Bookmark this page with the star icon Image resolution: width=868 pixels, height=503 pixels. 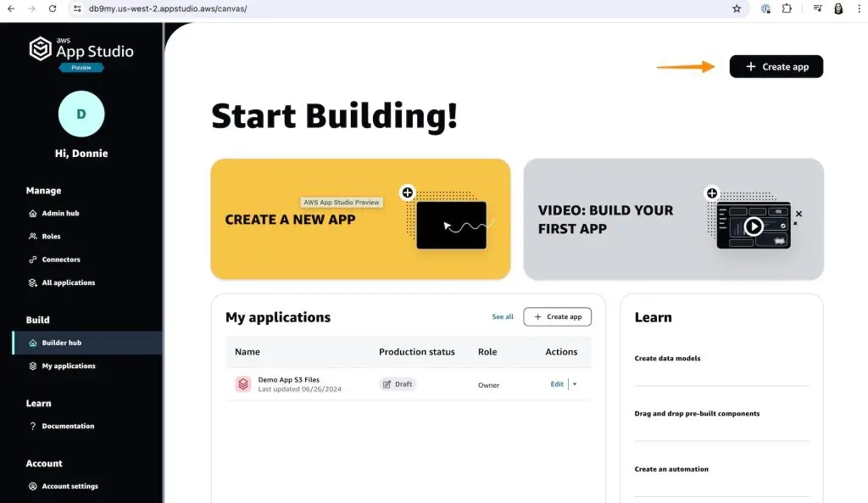coord(737,8)
